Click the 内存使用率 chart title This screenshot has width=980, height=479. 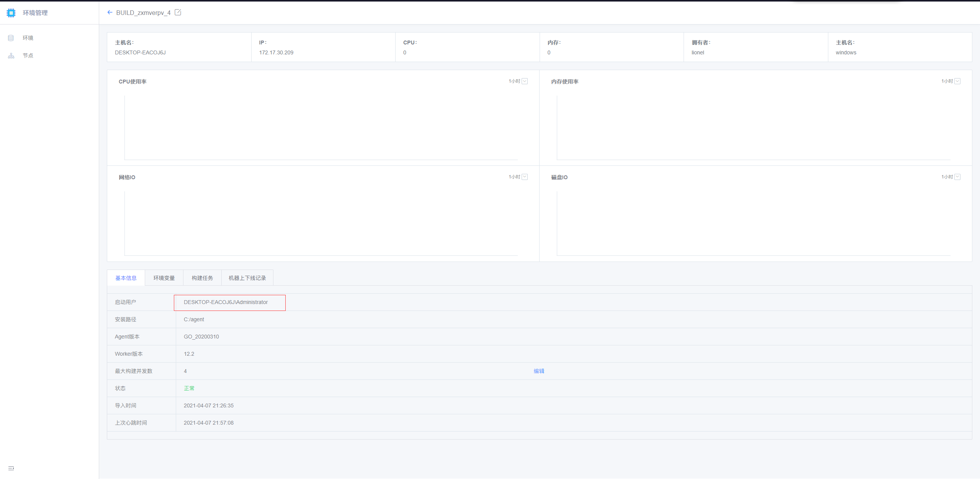(565, 82)
